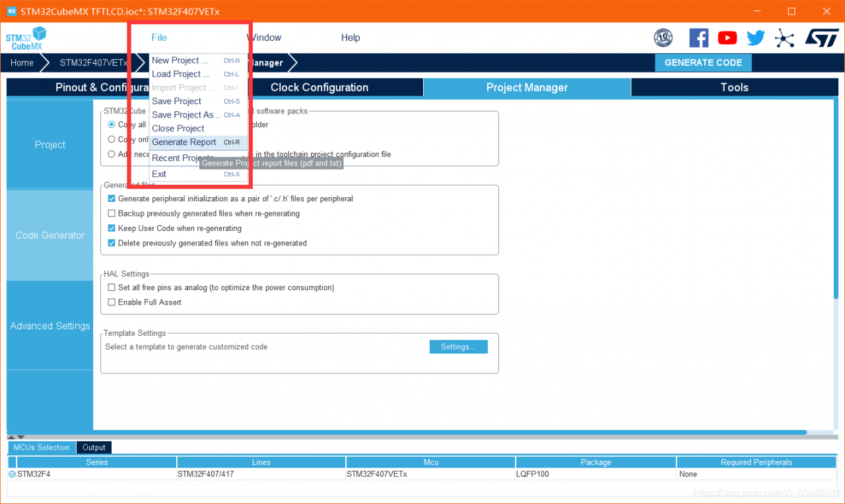Open the Window menu

pos(264,38)
